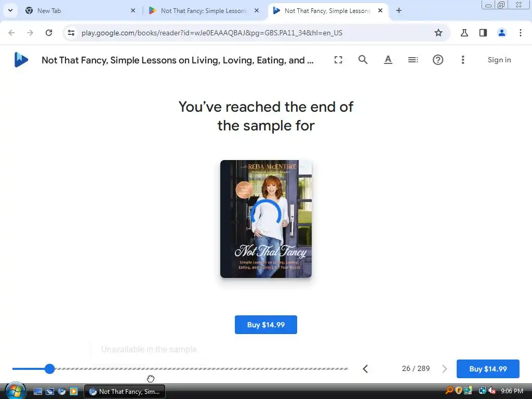Viewport: 532px width, 399px height.
Task: Enter full screen reading mode
Action: [338, 60]
